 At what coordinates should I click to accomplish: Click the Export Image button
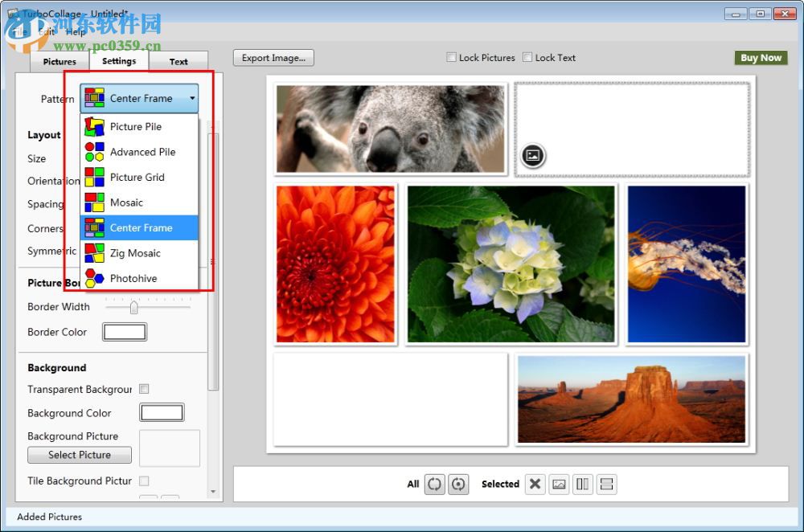[273, 58]
